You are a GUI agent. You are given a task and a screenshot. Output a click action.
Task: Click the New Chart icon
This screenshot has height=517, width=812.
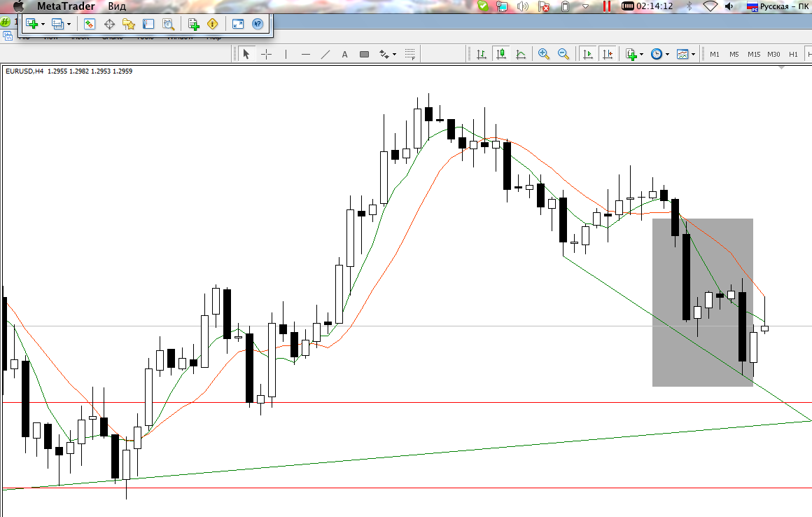(x=31, y=24)
